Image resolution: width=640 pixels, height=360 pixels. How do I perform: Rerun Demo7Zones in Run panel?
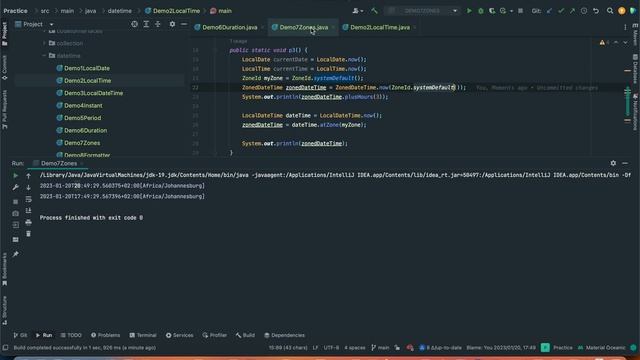coord(16,176)
